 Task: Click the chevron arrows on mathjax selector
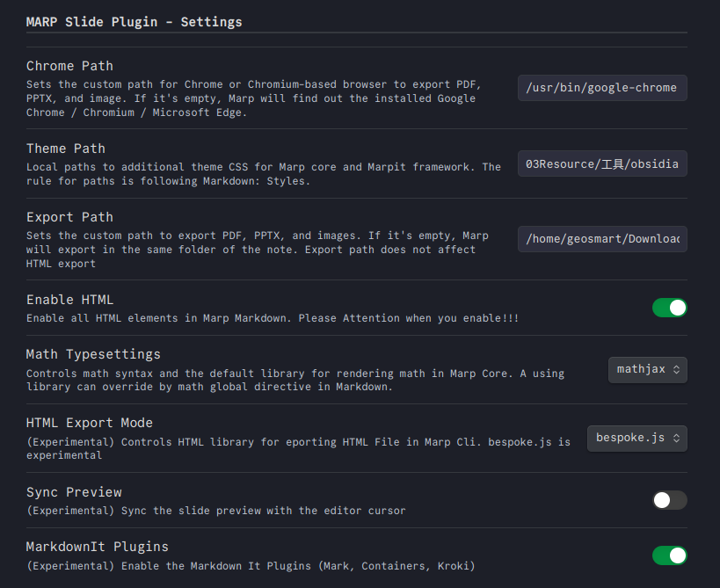coord(676,370)
